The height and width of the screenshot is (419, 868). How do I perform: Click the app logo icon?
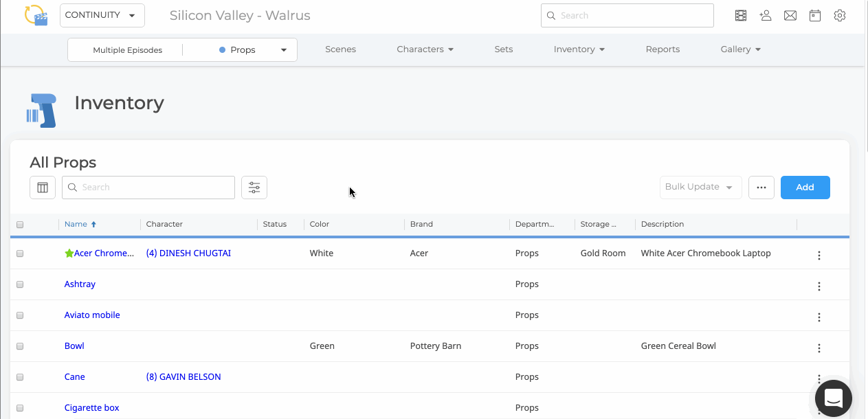[x=36, y=15]
